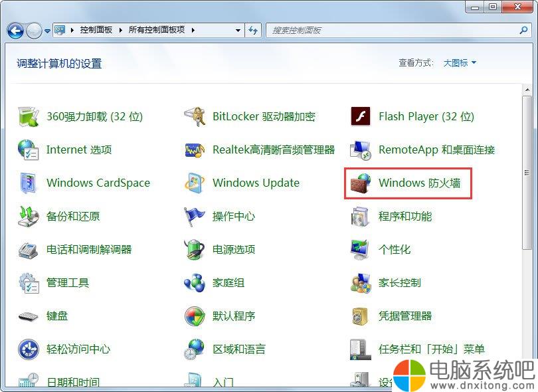This screenshot has height=392, width=538.
Task: Click the BitLocker 驱动器加密 text link
Action: coord(264,116)
